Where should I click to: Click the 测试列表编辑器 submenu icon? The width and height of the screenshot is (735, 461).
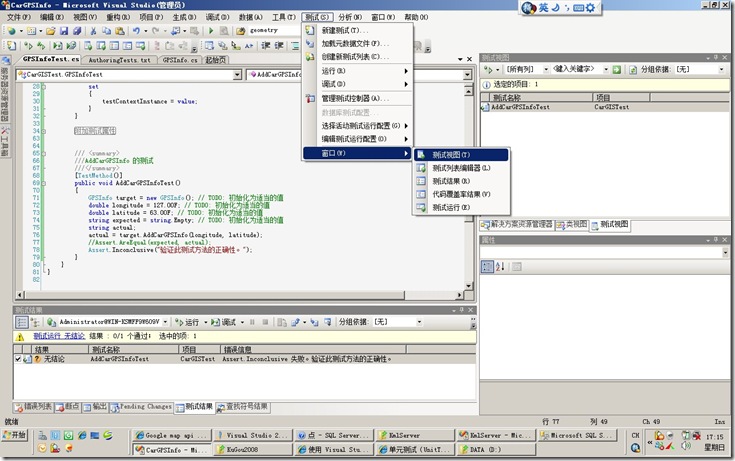421,168
